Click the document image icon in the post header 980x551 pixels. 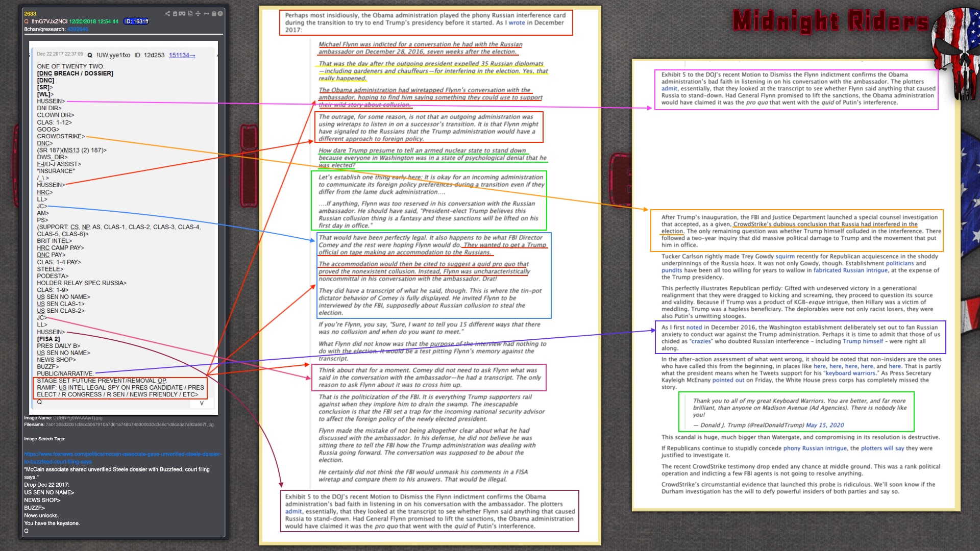point(190,14)
